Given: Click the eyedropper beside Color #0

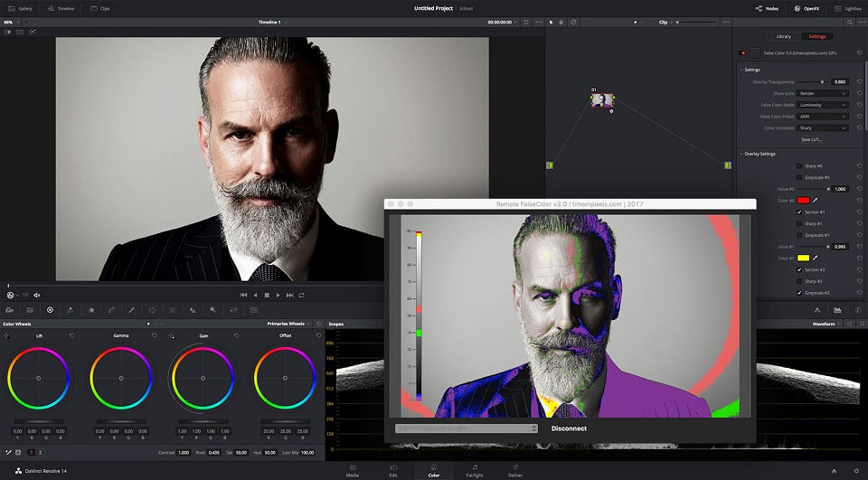Looking at the screenshot, I should pyautogui.click(x=816, y=201).
